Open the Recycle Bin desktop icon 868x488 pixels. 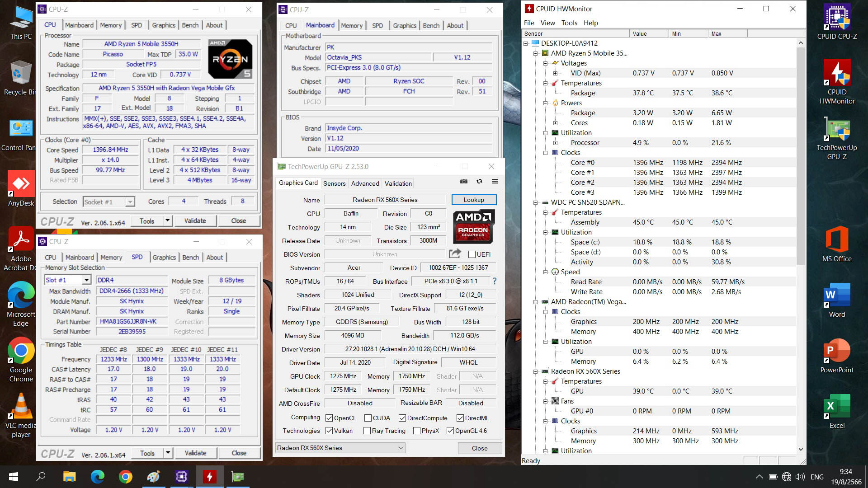(21, 78)
